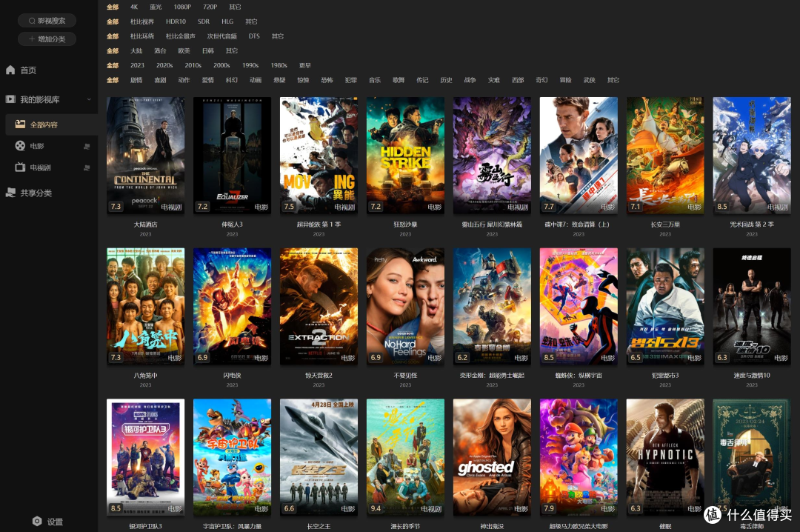Filter year by 1990s
Viewport: 800px width, 532px height.
click(250, 65)
